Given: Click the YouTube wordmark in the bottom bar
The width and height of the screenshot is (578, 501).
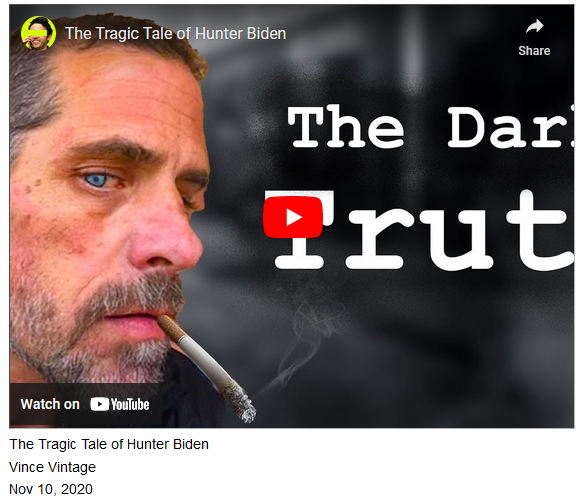Looking at the screenshot, I should [130, 404].
